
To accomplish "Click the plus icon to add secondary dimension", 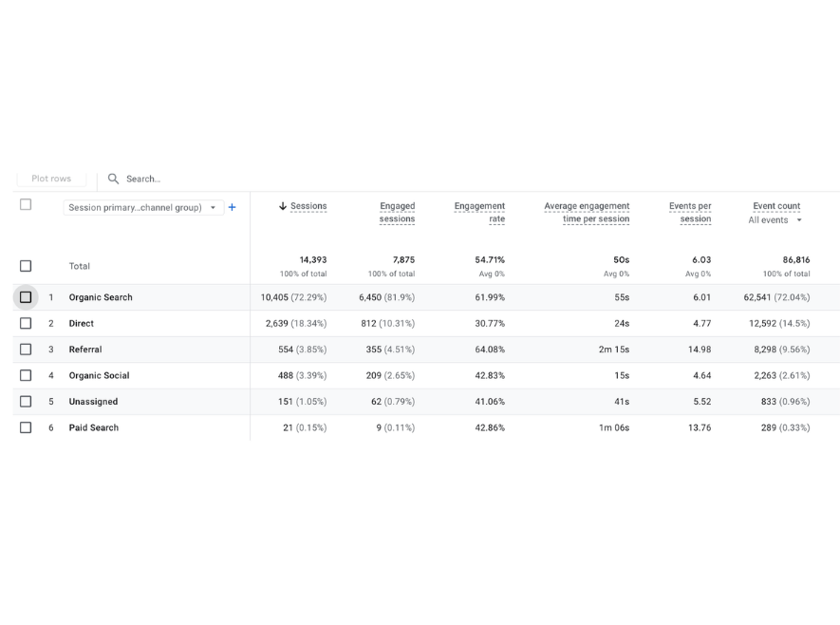I will tap(233, 207).
